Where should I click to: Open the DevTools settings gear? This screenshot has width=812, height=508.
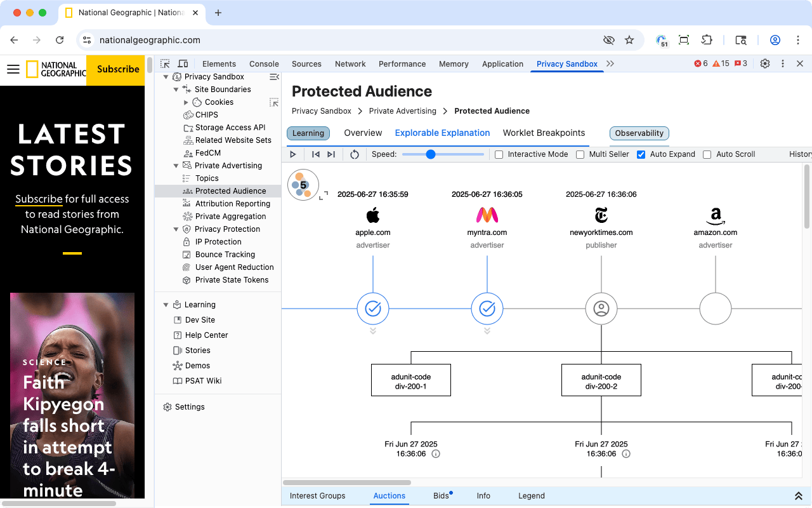click(x=765, y=63)
